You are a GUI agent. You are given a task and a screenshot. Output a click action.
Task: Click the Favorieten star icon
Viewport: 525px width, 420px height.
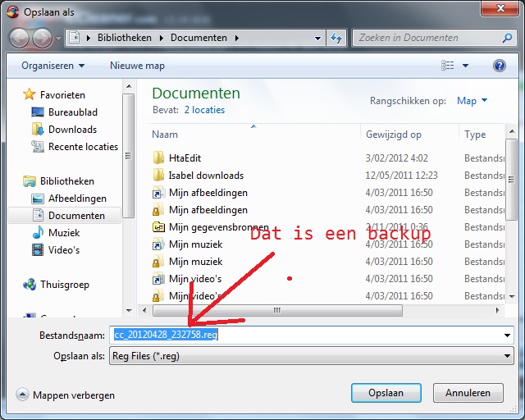(x=30, y=94)
